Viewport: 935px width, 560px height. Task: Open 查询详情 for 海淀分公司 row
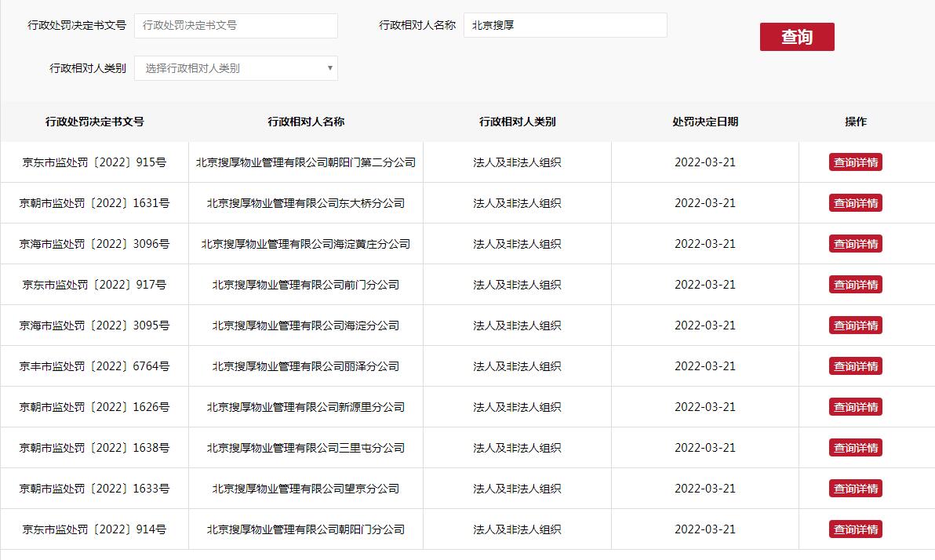[855, 325]
